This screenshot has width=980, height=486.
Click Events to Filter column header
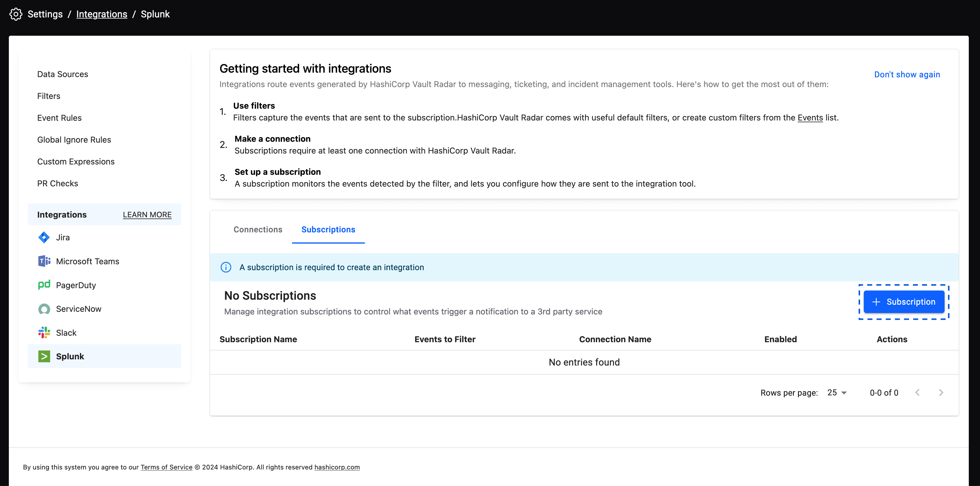point(445,339)
